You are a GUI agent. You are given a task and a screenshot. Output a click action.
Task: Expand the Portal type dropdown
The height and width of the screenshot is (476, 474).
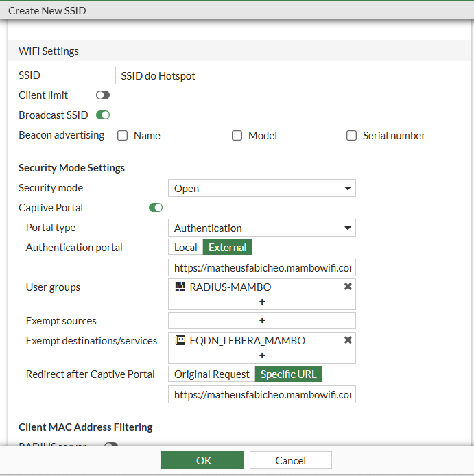(x=261, y=228)
